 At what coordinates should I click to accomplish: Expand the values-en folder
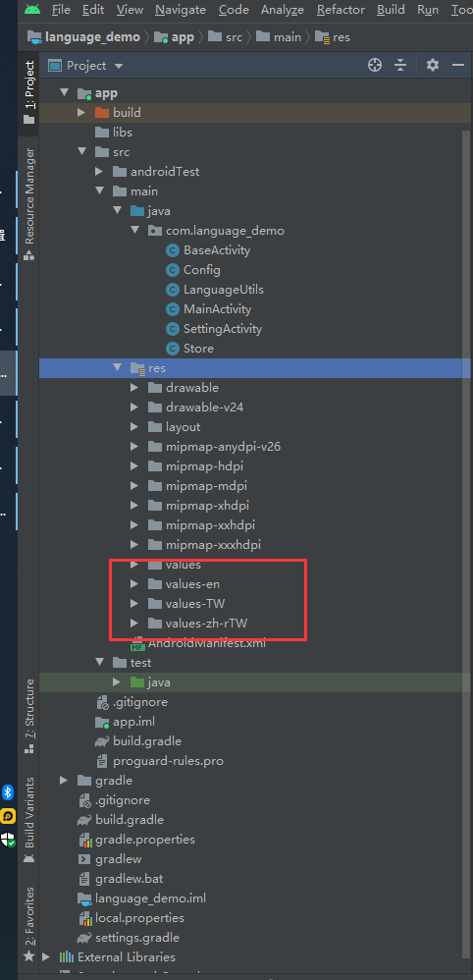(x=133, y=584)
